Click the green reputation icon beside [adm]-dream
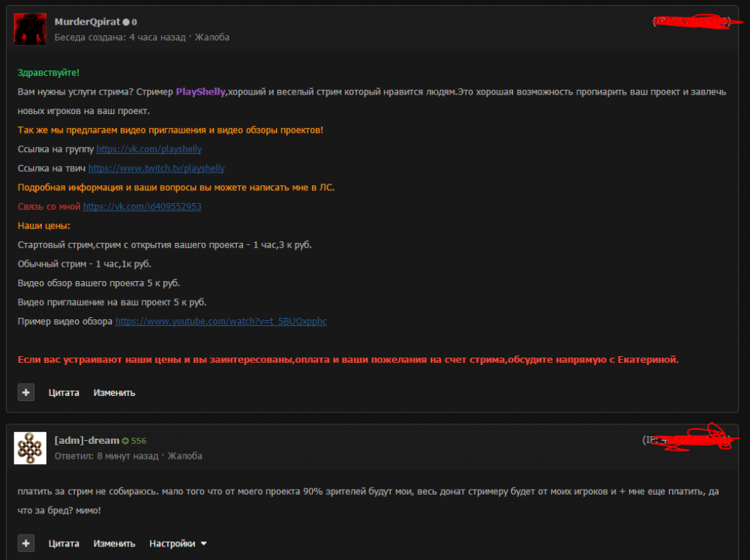Image resolution: width=750 pixels, height=560 pixels. click(x=125, y=441)
